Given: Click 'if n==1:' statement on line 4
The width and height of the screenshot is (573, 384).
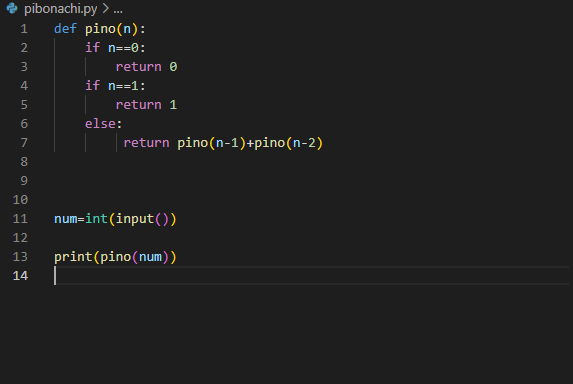Looking at the screenshot, I should pos(115,86).
